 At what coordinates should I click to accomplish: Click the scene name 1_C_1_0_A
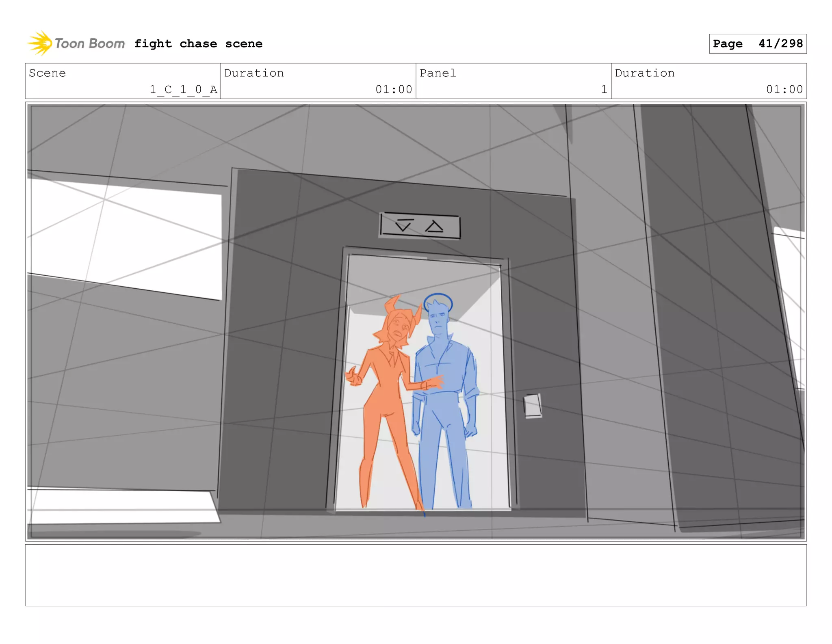tap(183, 89)
